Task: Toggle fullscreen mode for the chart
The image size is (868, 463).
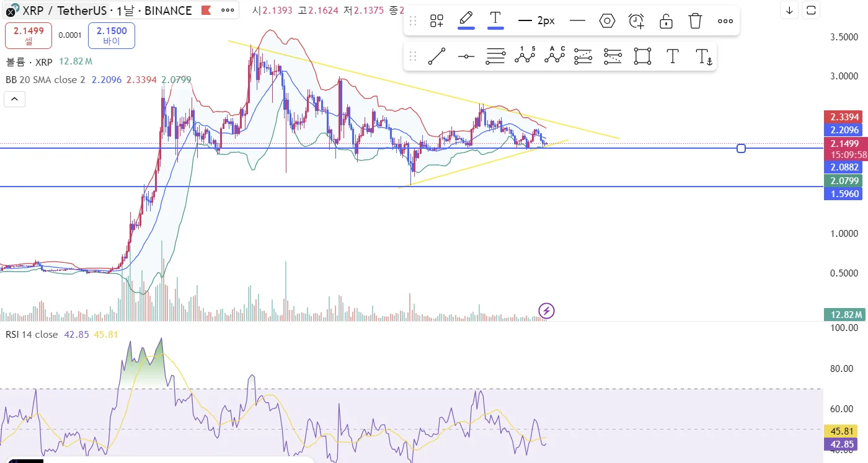Action: click(810, 10)
